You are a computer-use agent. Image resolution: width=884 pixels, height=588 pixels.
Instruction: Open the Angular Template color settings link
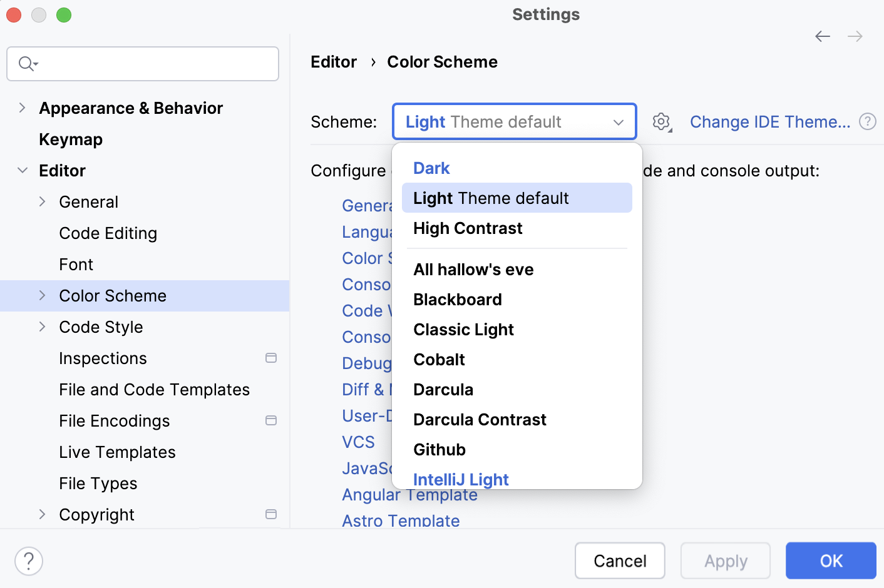pos(409,495)
